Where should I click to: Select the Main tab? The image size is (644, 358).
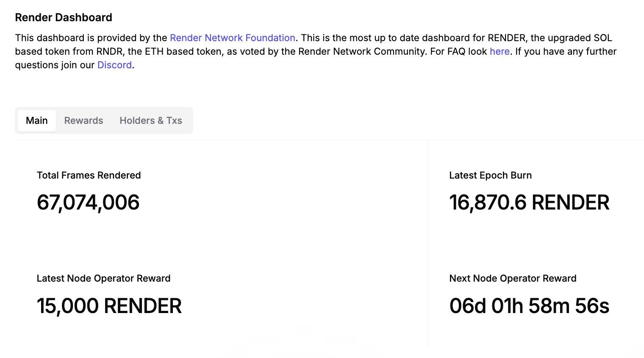click(x=37, y=120)
